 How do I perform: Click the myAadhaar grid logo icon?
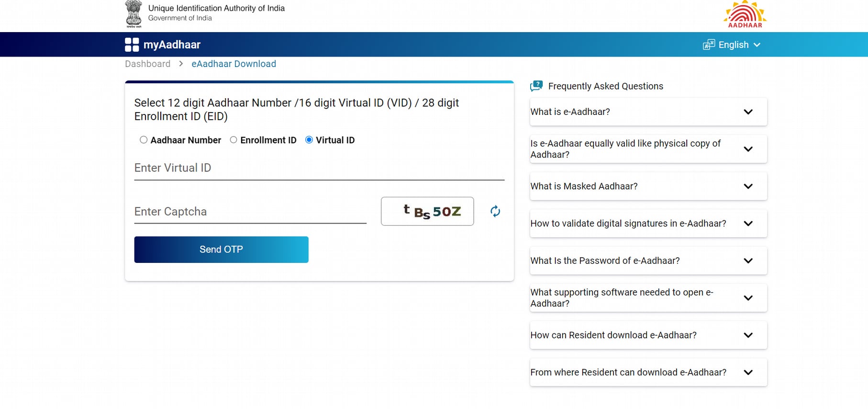132,45
